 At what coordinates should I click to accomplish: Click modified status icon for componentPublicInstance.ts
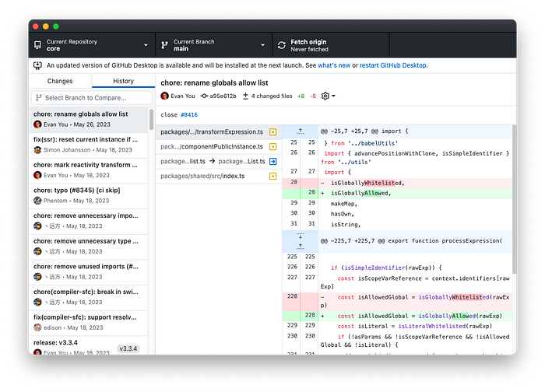pyautogui.click(x=273, y=146)
